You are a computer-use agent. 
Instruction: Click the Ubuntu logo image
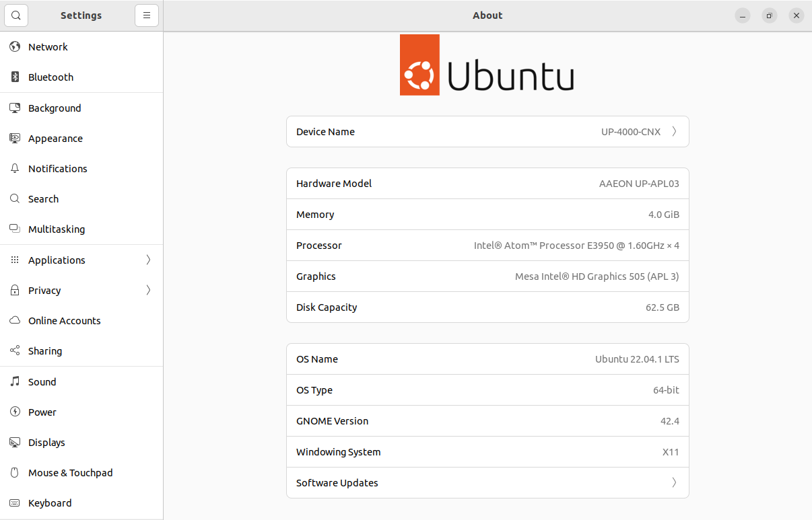pyautogui.click(x=487, y=65)
